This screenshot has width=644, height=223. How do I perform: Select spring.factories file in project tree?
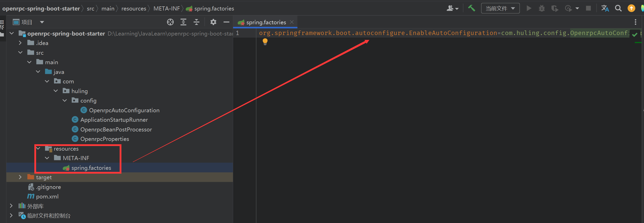point(91,168)
